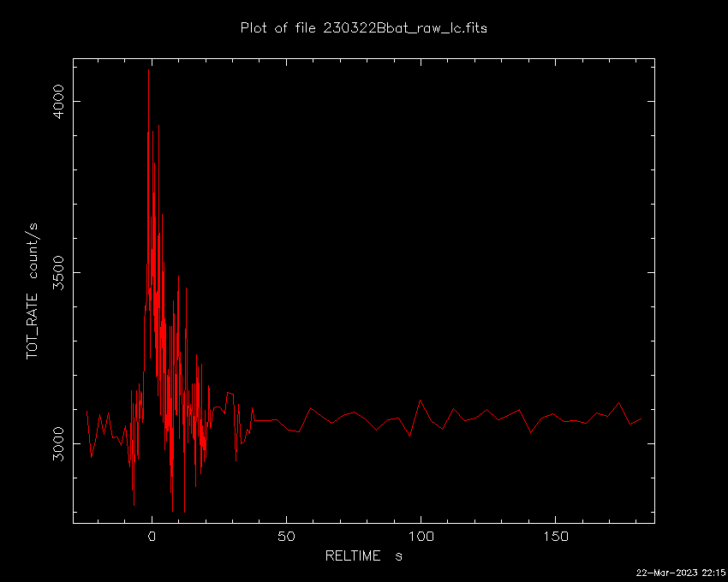
Task: Click the x-axis tick label '50'
Action: (286, 537)
